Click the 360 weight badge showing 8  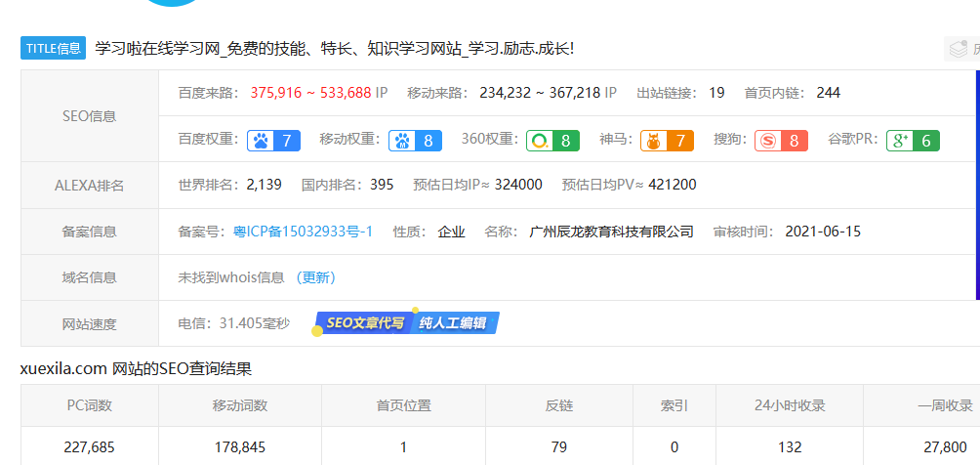click(552, 141)
